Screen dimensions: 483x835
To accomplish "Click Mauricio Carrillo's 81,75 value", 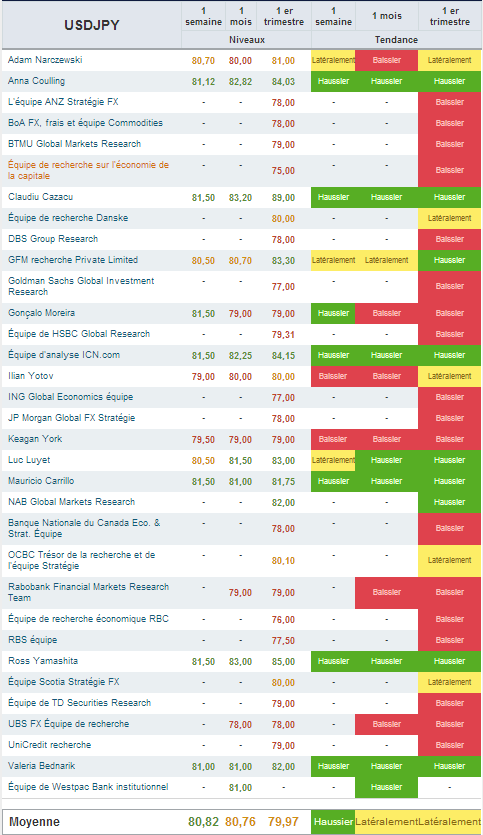I will tap(283, 481).
